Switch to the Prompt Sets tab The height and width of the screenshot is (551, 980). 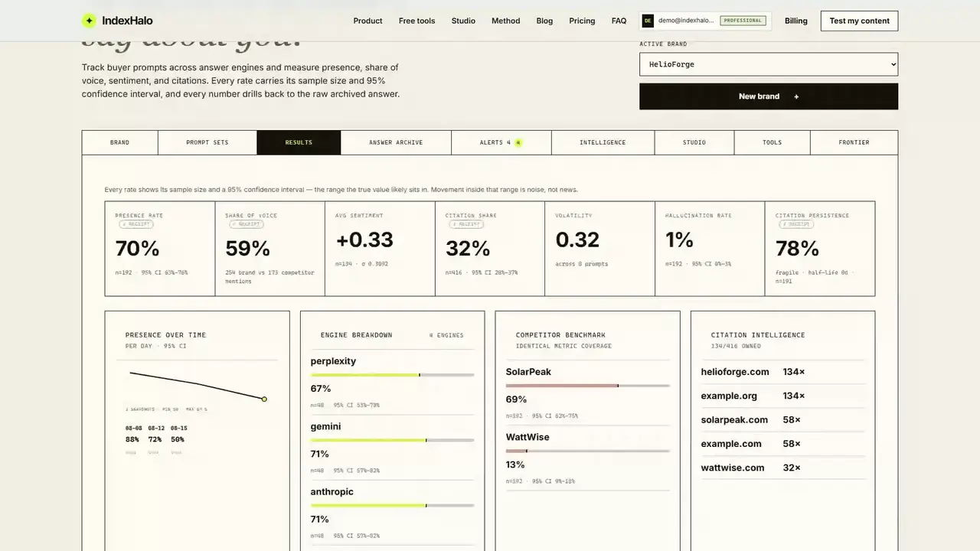pyautogui.click(x=207, y=142)
